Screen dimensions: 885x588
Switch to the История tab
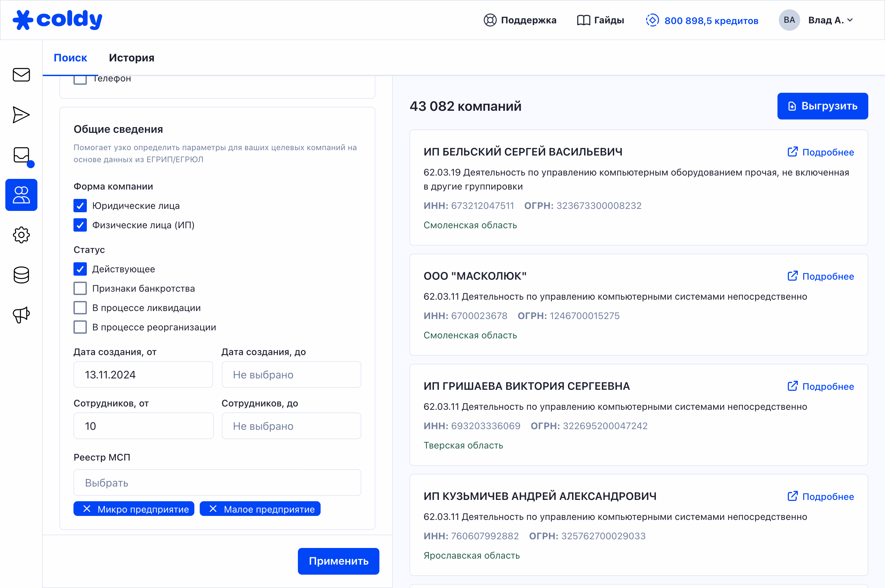[131, 58]
